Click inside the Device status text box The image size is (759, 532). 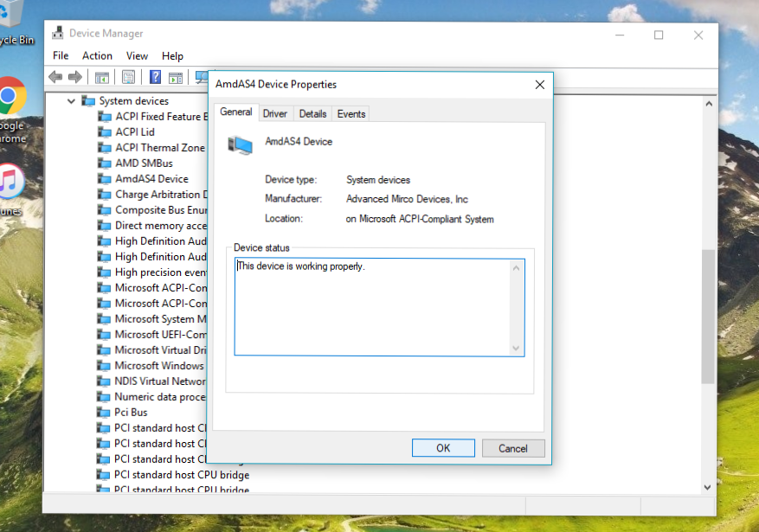tap(372, 311)
